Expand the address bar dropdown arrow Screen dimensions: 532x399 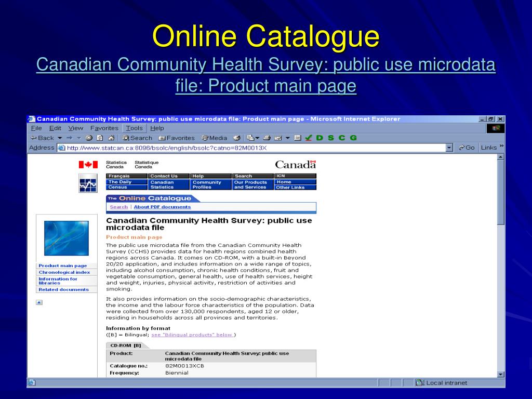coord(449,148)
